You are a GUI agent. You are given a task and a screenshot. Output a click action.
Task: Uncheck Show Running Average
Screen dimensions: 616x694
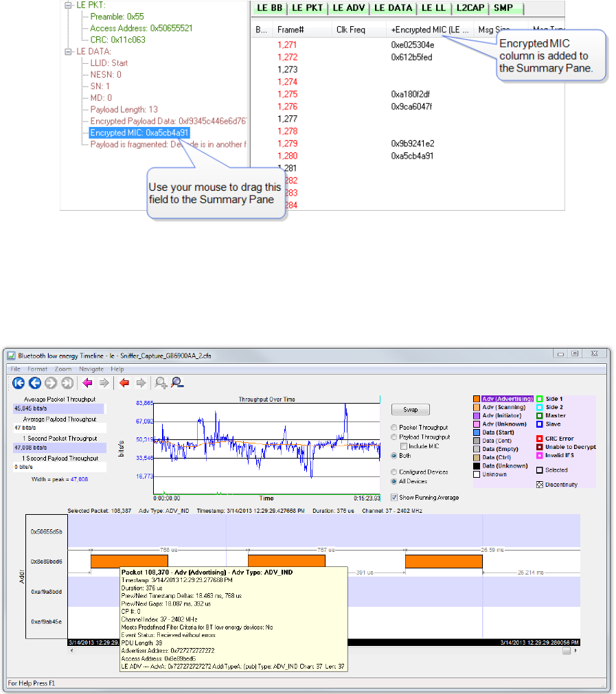(x=393, y=497)
